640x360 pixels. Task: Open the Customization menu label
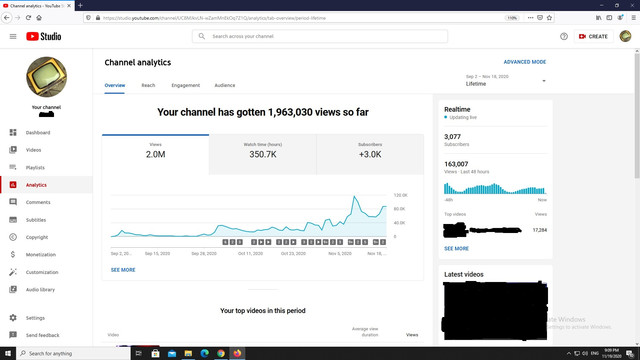pos(42,272)
